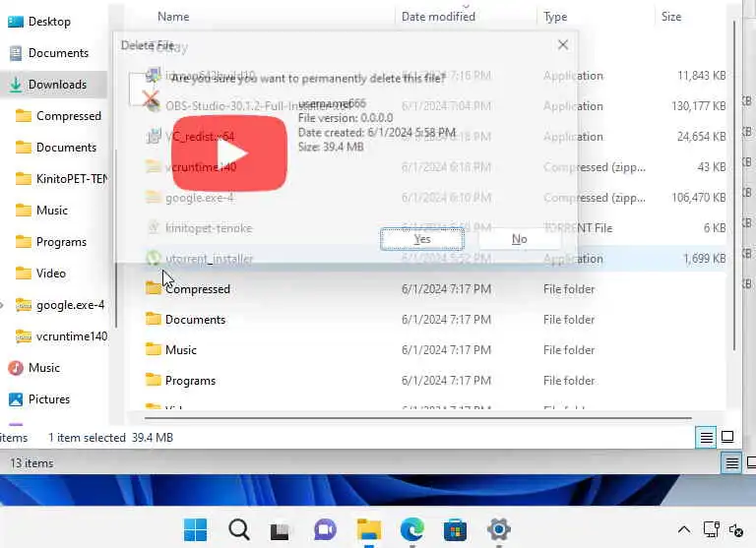Viewport: 756px width, 548px height.
Task: Select the Documents folder in file list
Action: point(195,320)
